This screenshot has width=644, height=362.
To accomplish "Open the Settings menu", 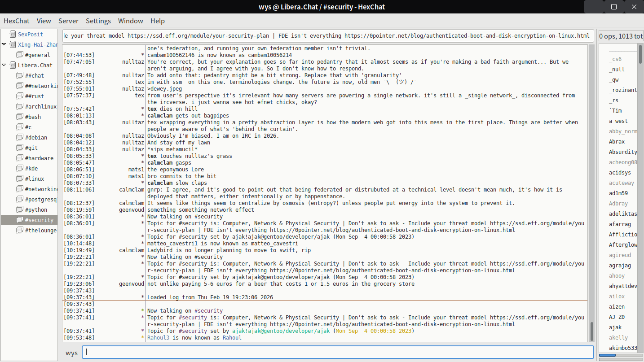I will pyautogui.click(x=98, y=21).
